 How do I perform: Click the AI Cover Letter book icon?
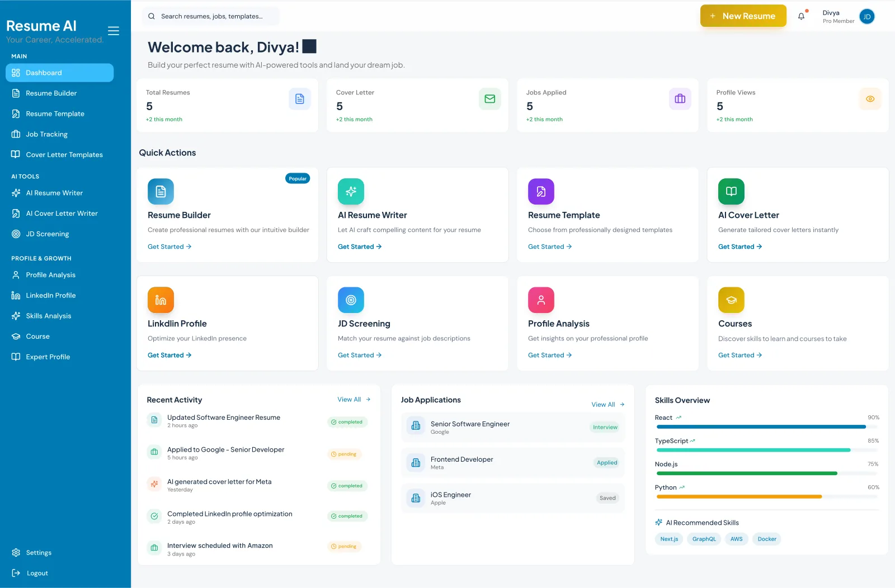click(731, 192)
